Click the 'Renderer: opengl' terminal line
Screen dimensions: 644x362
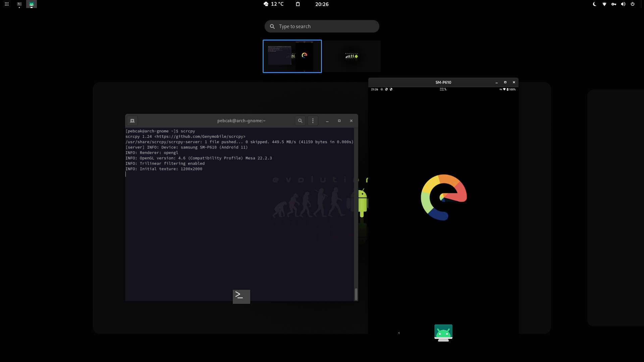click(x=152, y=153)
